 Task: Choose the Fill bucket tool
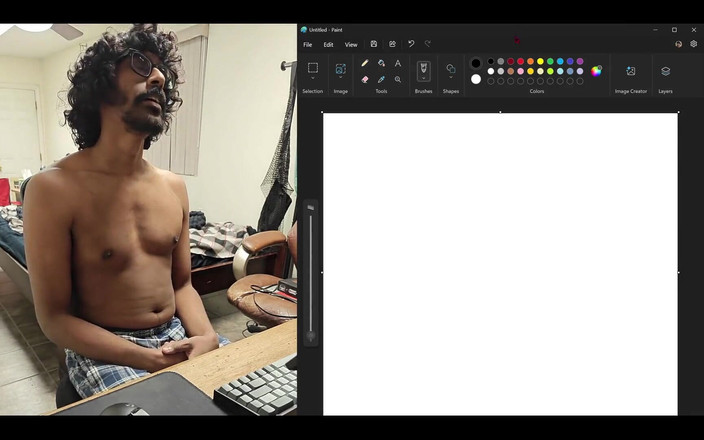click(x=381, y=63)
